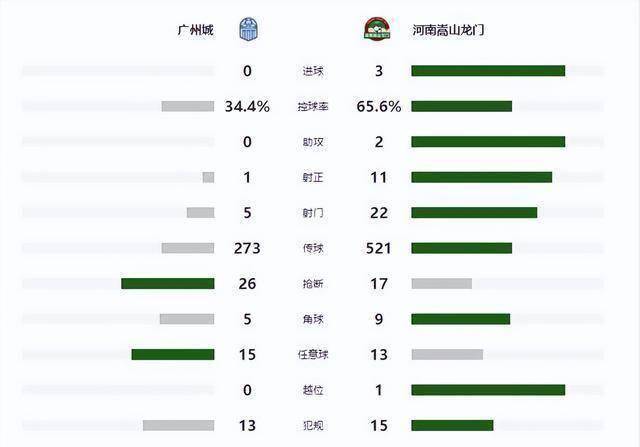The image size is (640, 447).
Task: Select the 控球率 possession label
Action: [313, 107]
